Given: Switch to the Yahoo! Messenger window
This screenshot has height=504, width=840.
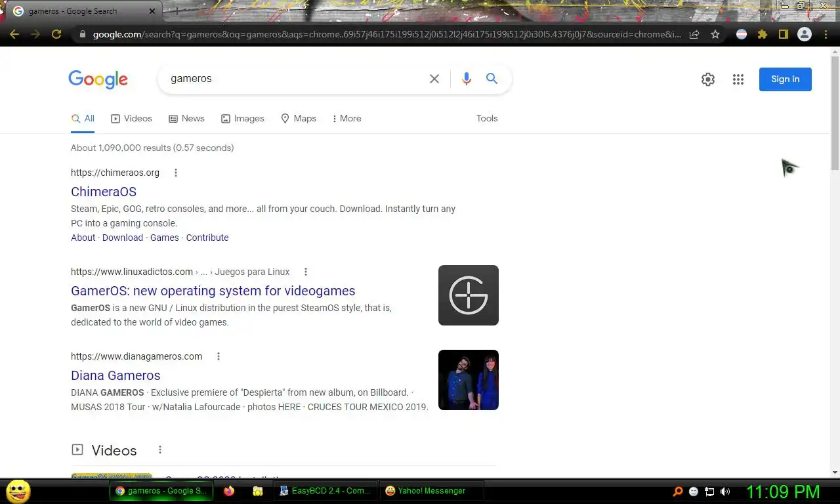Looking at the screenshot, I should click(431, 491).
